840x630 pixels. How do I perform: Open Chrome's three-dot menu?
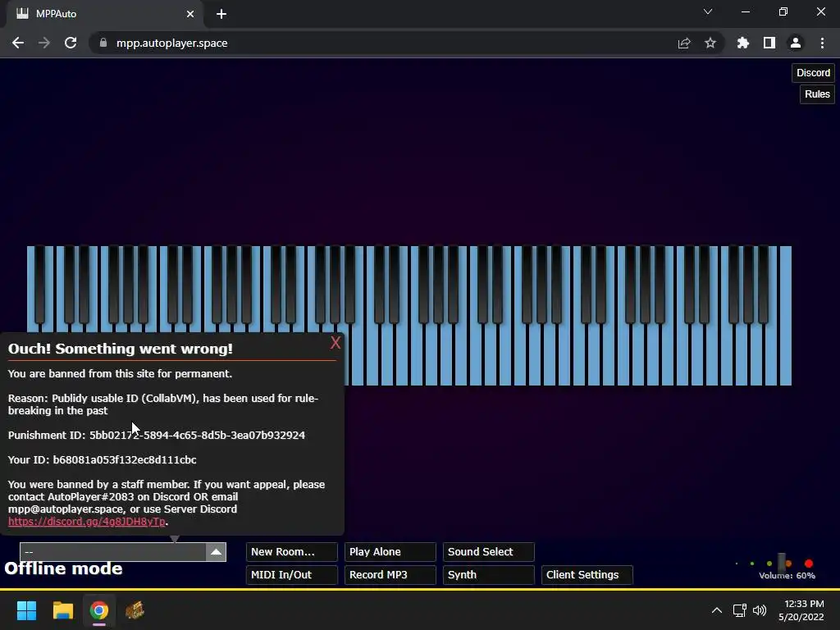[x=822, y=43]
